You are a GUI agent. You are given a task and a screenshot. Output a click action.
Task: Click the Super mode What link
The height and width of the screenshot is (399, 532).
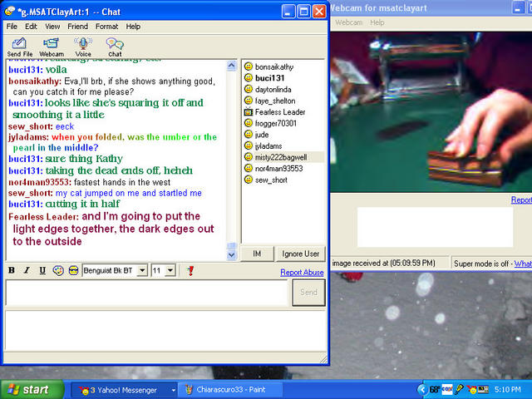coord(523,264)
